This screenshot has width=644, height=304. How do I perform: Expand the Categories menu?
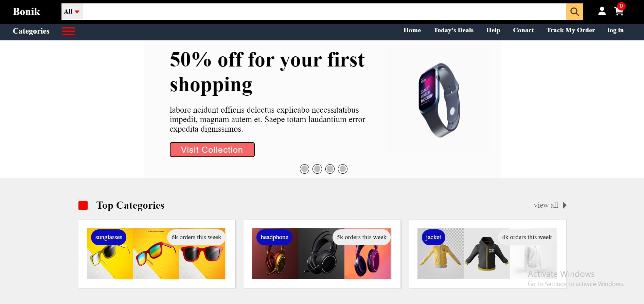click(31, 31)
